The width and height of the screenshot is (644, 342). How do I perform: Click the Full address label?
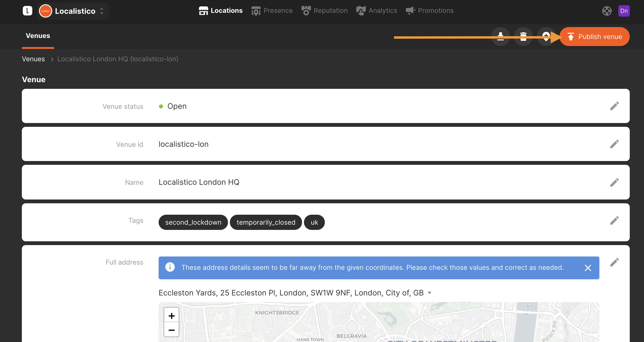[124, 262]
